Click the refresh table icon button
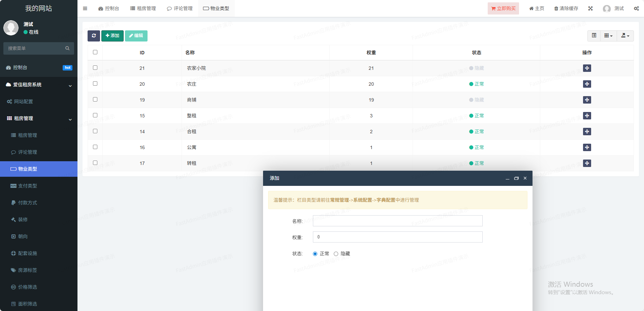This screenshot has height=311, width=644. click(94, 36)
